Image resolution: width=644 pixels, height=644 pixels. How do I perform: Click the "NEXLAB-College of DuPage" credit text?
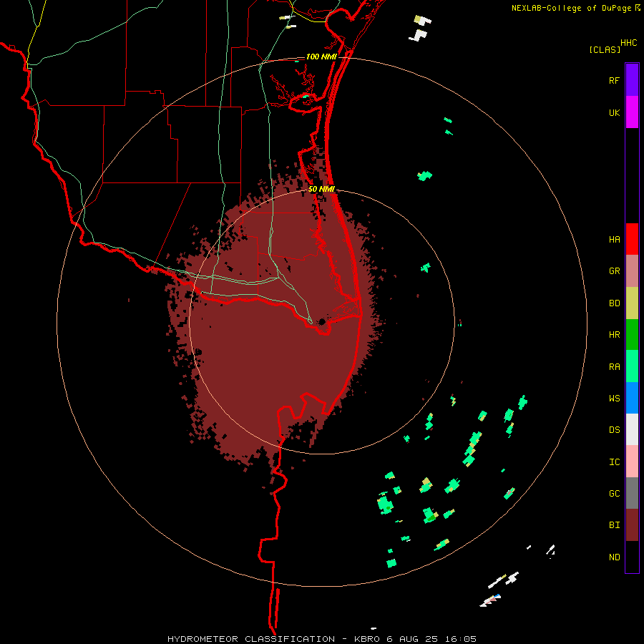[571, 8]
